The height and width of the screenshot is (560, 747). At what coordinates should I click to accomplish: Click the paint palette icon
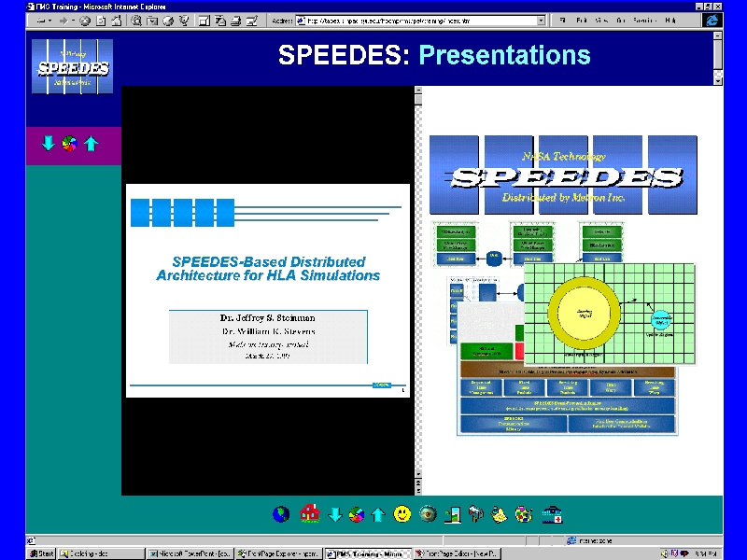point(524,515)
